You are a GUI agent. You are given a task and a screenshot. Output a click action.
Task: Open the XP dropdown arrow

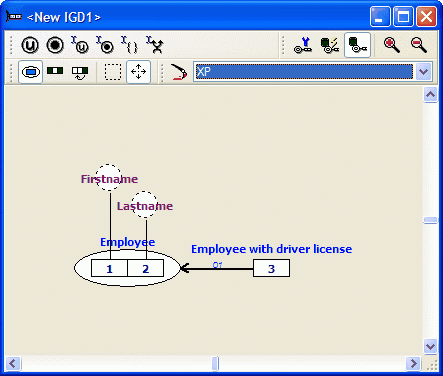[423, 72]
